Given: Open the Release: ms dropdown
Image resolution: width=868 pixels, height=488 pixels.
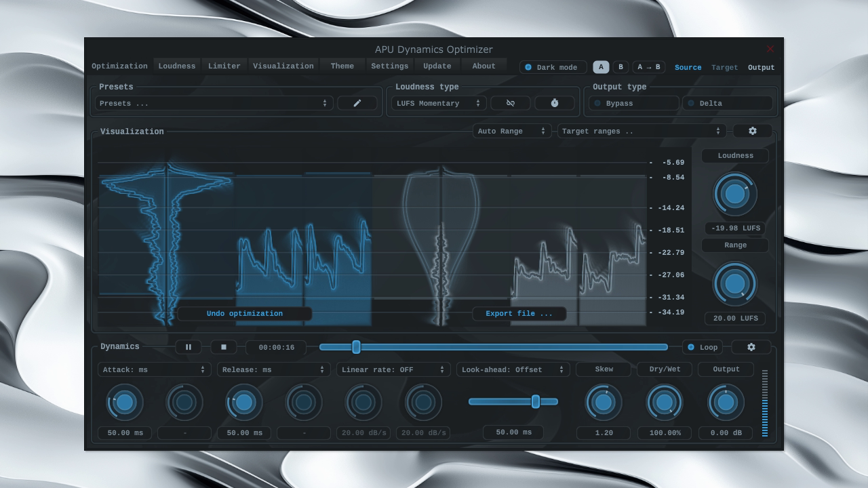Looking at the screenshot, I should pyautogui.click(x=273, y=369).
